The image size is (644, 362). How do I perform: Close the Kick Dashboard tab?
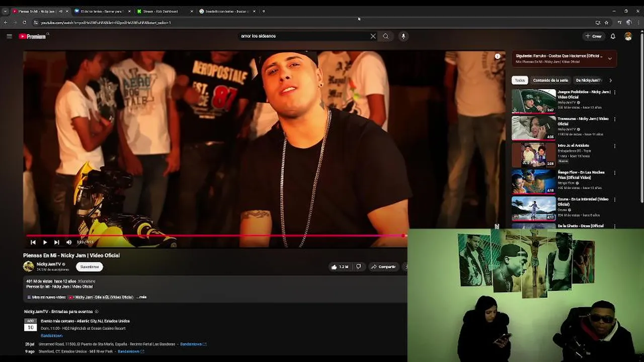click(191, 11)
